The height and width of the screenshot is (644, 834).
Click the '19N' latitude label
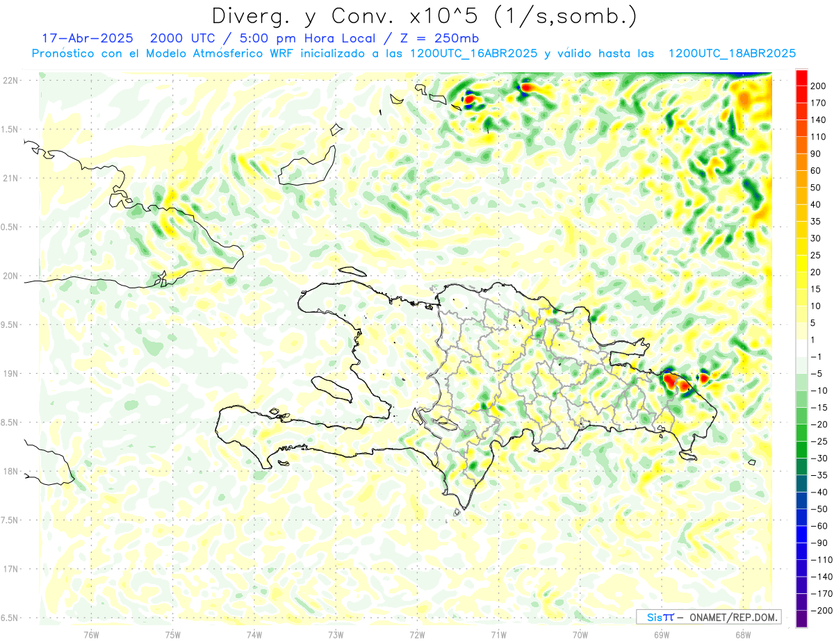[10, 374]
